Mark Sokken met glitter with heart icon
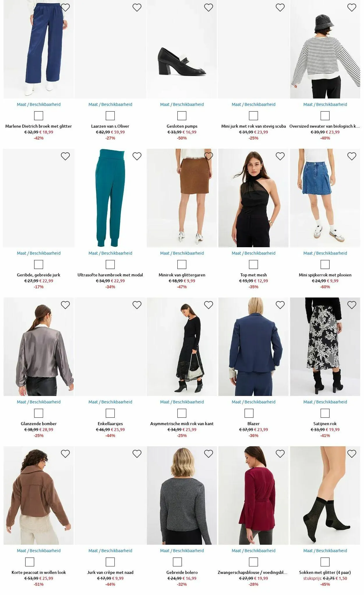The image size is (364, 595). click(x=352, y=454)
